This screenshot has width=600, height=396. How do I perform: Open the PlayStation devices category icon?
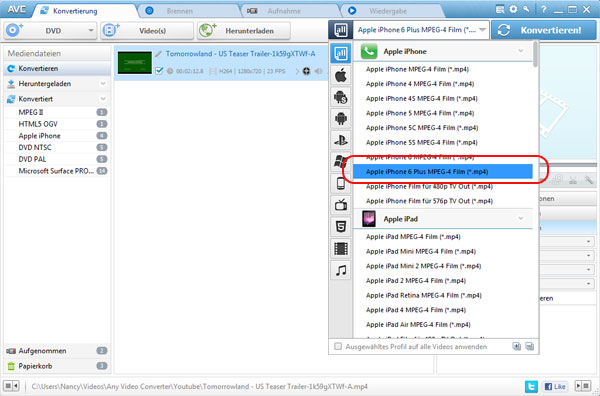(x=341, y=140)
